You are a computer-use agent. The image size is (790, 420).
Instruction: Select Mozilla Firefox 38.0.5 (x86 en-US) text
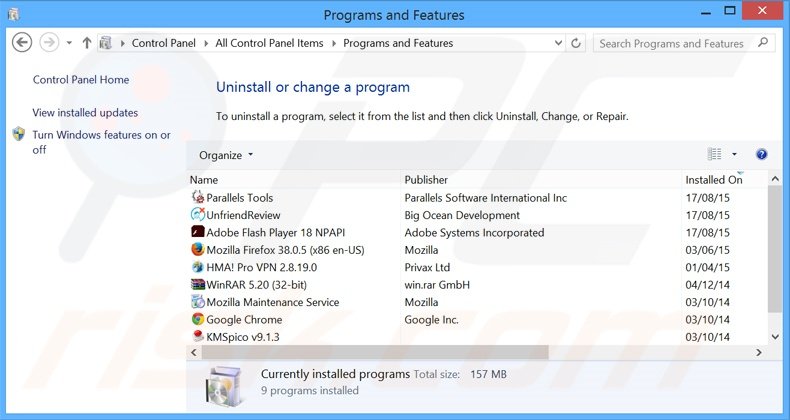click(285, 250)
